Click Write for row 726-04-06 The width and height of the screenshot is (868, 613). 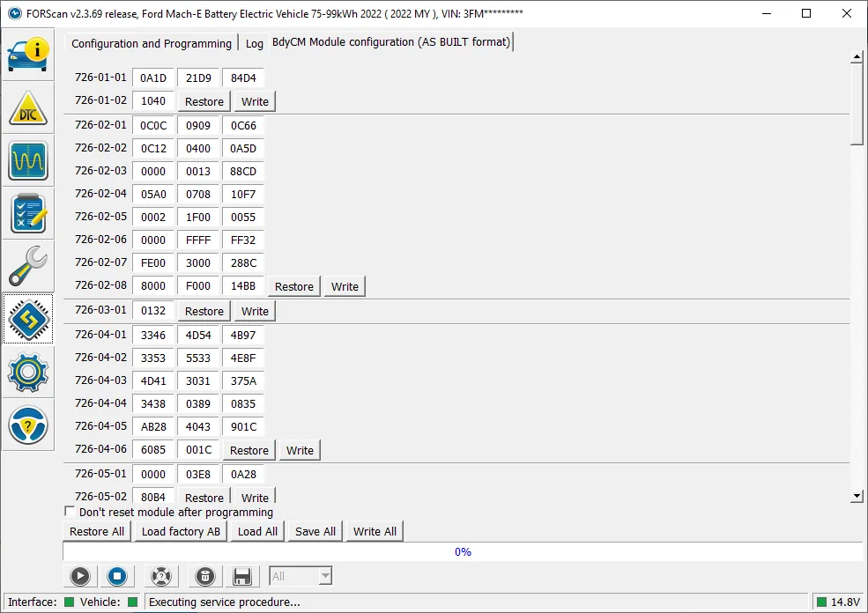(x=300, y=450)
